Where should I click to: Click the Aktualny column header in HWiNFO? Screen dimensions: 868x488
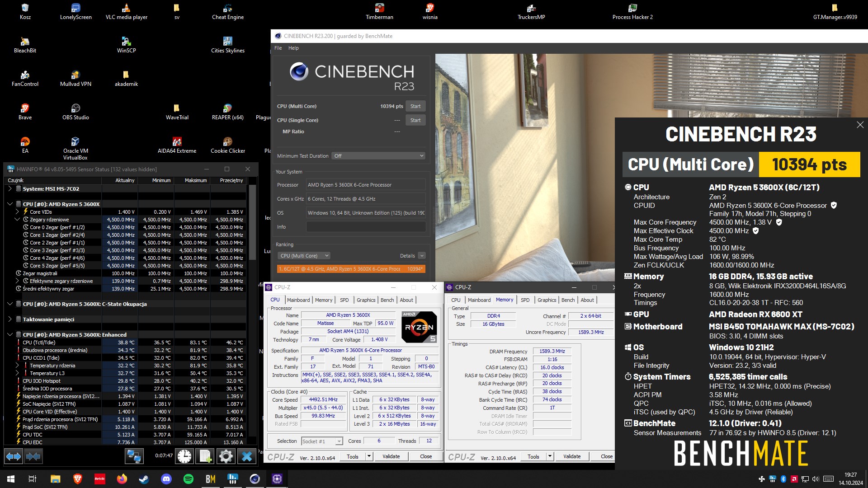120,180
